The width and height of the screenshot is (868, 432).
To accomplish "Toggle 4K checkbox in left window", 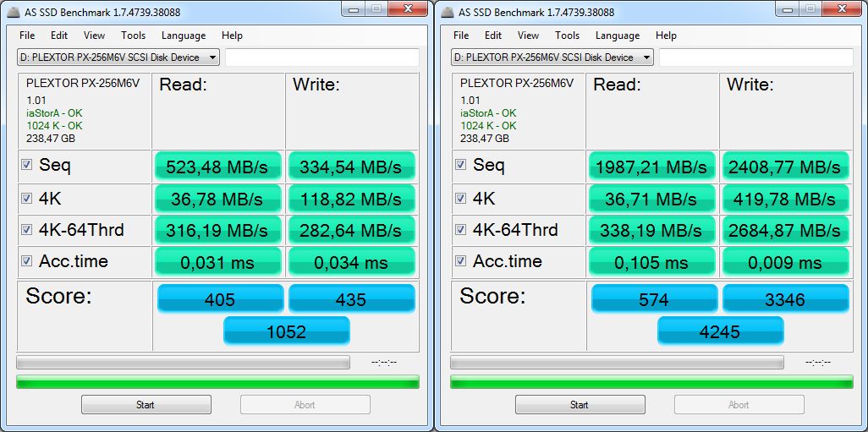I will tap(26, 199).
